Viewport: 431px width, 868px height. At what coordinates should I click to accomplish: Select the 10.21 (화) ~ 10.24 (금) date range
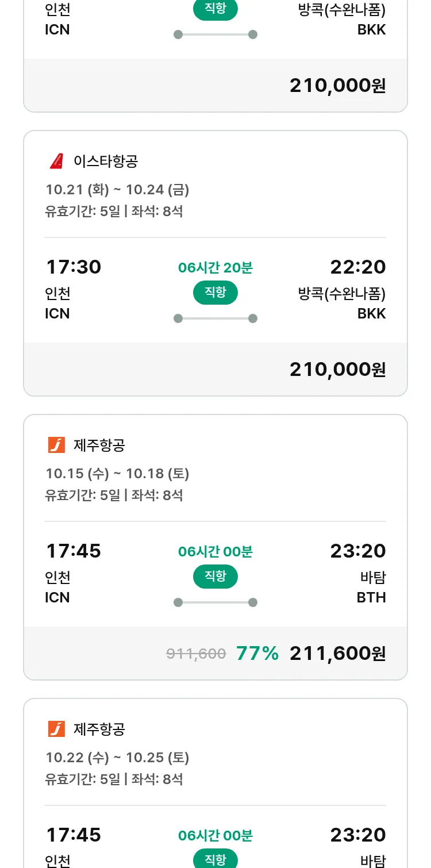117,190
